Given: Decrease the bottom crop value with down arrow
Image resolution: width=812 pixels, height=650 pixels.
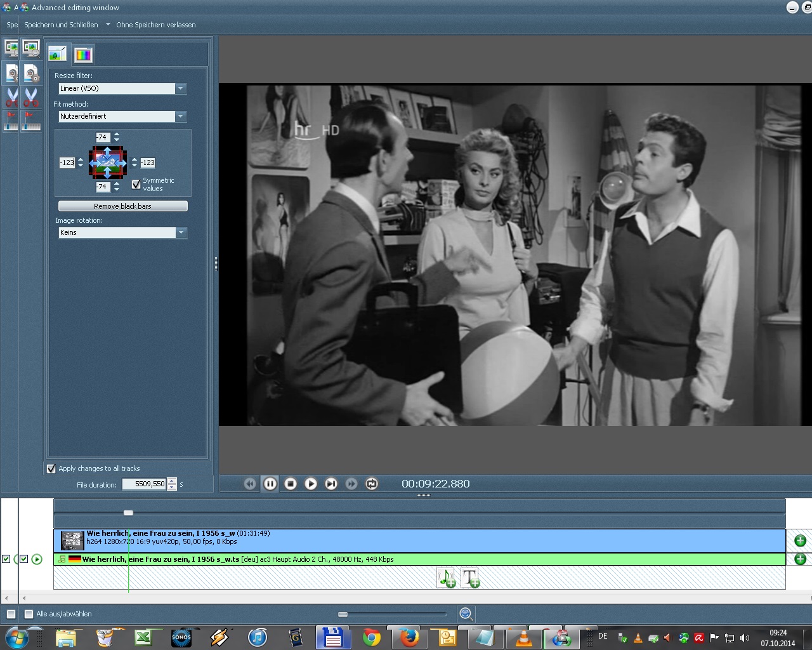Looking at the screenshot, I should [x=117, y=189].
